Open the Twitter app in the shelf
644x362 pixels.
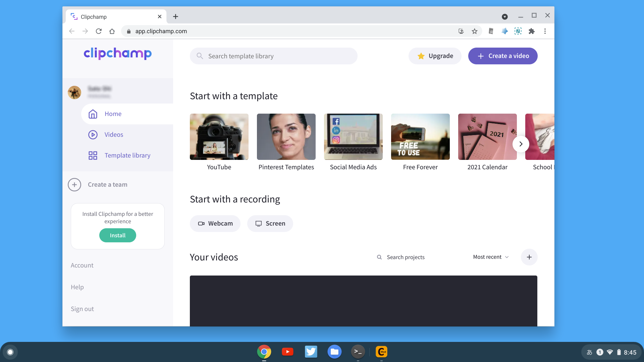311,352
